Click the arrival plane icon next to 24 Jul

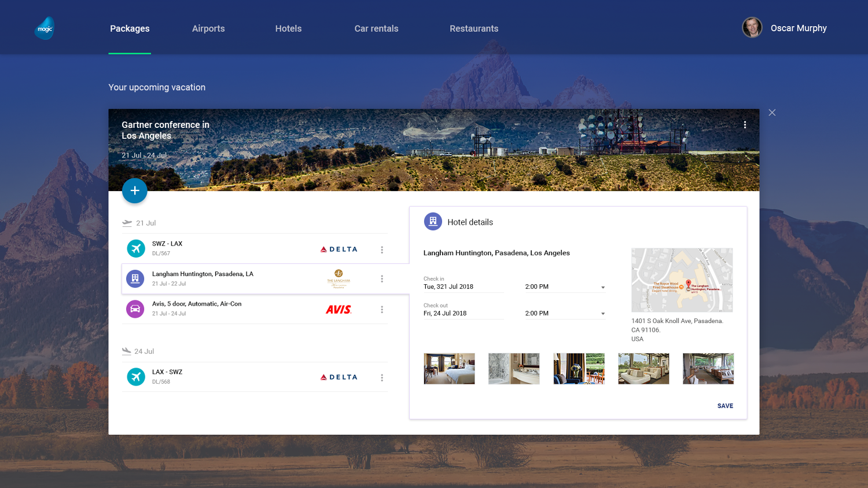[x=126, y=350]
